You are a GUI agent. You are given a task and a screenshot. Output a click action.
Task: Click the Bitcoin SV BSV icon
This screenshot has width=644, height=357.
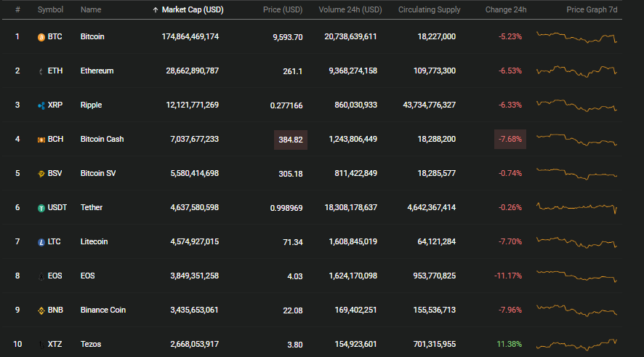pyautogui.click(x=41, y=174)
